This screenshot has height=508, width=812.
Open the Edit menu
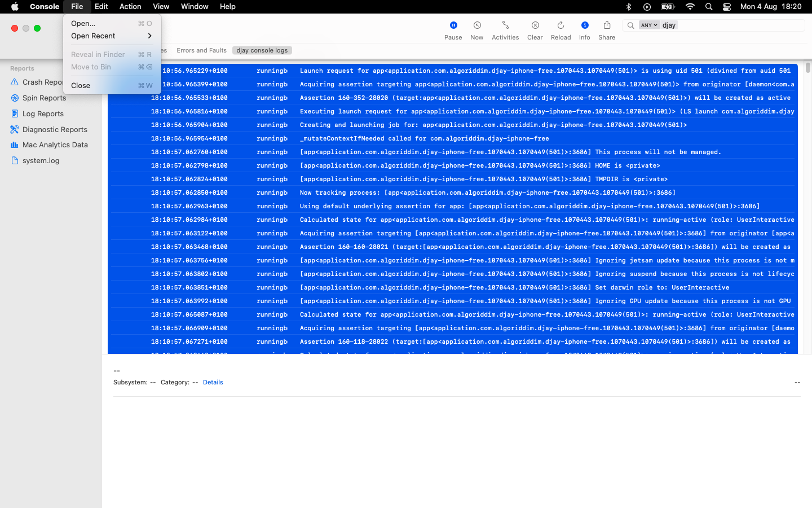click(x=101, y=7)
